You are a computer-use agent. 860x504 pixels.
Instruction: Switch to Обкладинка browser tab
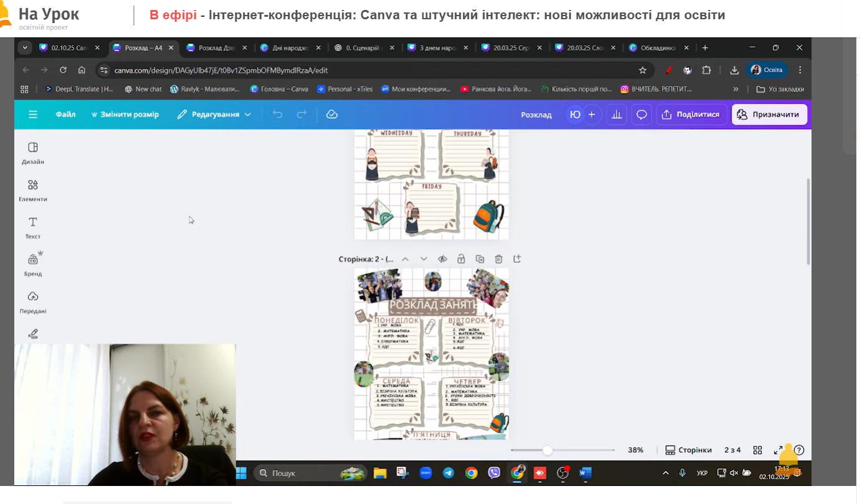[x=657, y=48]
